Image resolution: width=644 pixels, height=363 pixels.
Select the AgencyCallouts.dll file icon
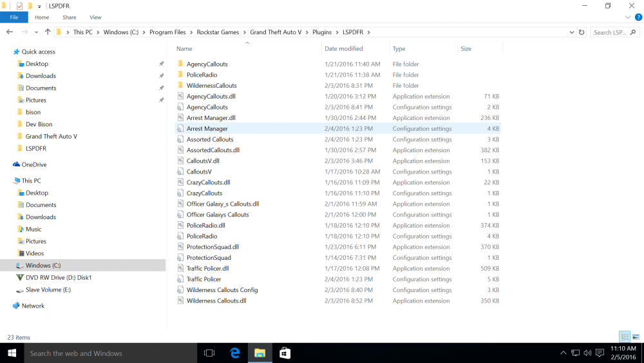click(x=180, y=96)
